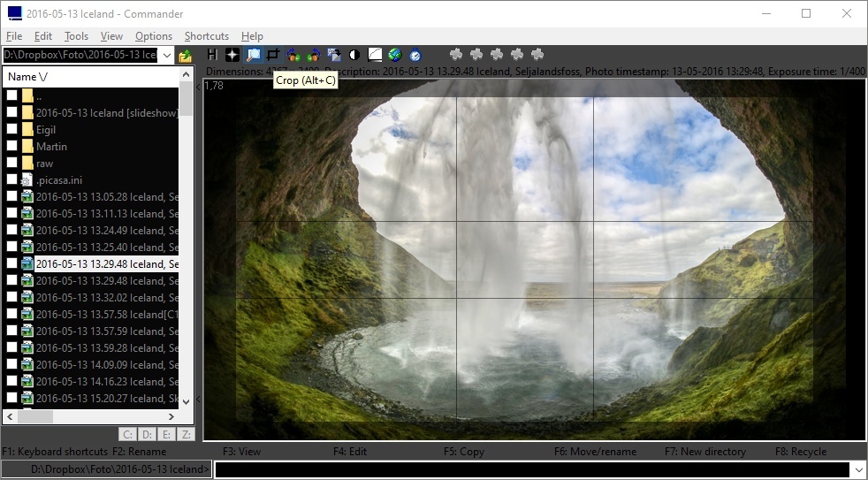Click the clock timestamp icon
Image resolution: width=868 pixels, height=480 pixels.
[415, 54]
